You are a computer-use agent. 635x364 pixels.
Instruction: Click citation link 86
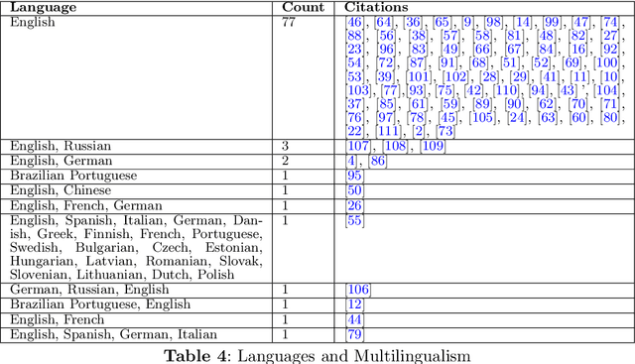pos(377,161)
